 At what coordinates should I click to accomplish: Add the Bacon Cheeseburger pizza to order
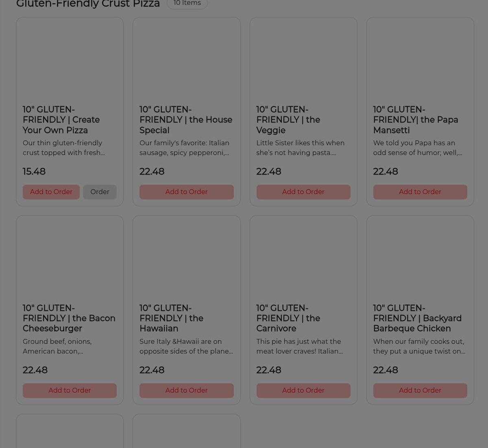click(x=70, y=390)
